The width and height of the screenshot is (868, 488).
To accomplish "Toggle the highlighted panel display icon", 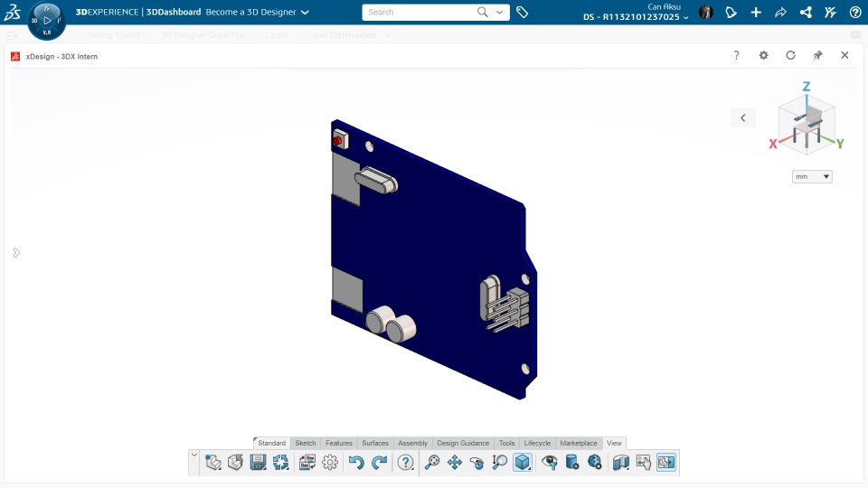I will tap(666, 462).
